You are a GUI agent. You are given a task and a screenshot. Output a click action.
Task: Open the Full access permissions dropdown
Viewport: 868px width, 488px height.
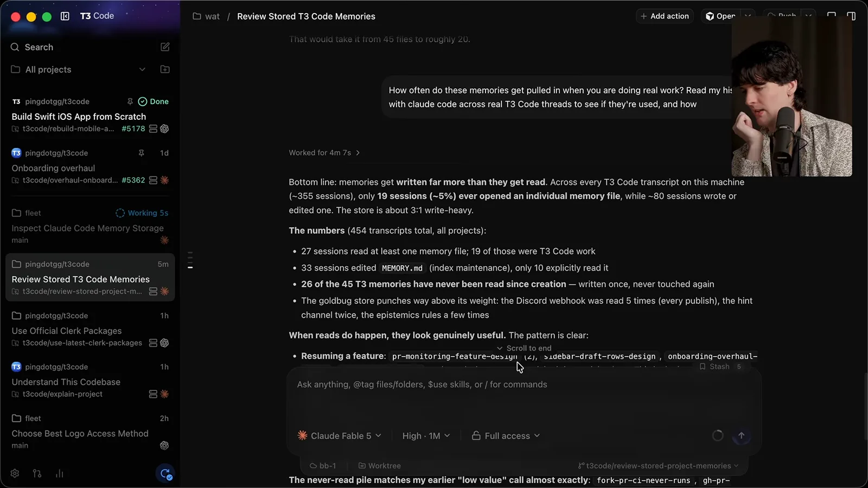click(x=506, y=435)
